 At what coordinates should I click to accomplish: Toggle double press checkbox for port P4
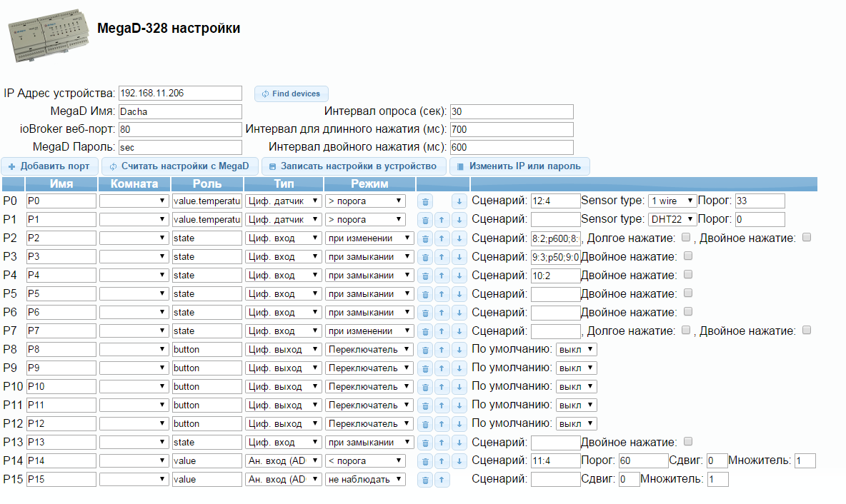click(688, 274)
